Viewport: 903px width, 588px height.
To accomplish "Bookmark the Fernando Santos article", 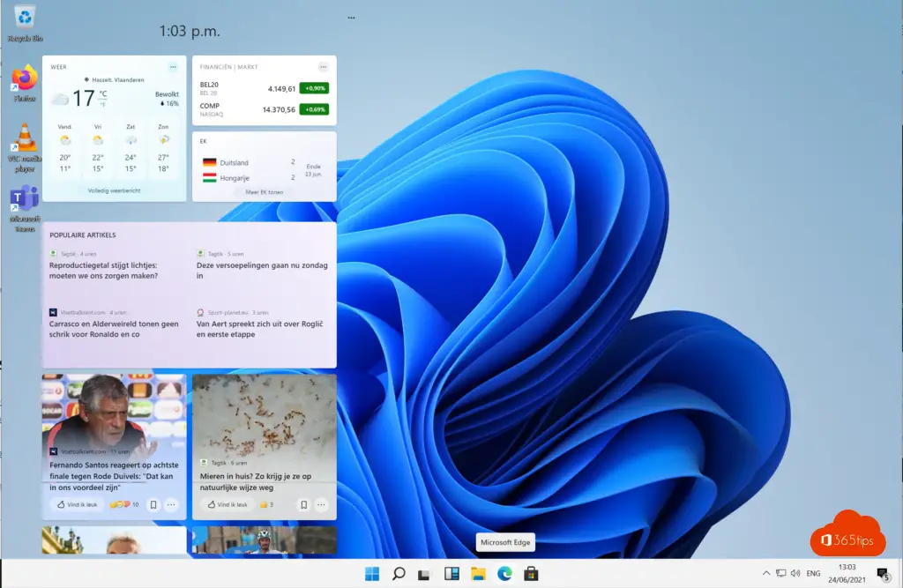I will pyautogui.click(x=153, y=504).
